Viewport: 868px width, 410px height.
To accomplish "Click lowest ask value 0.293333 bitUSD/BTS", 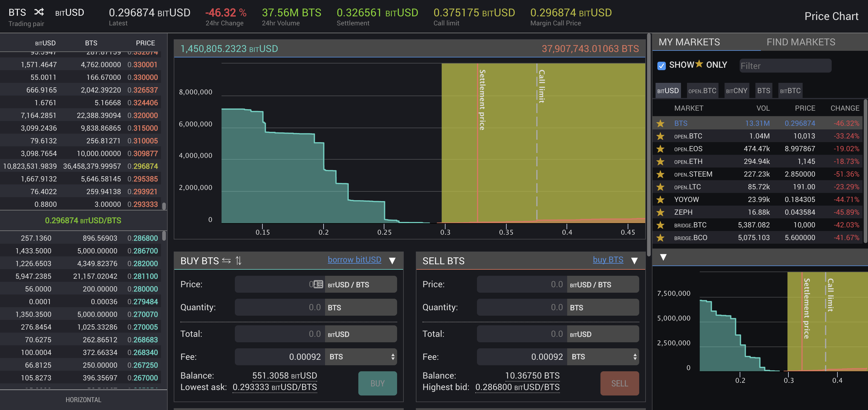I will coord(275,387).
